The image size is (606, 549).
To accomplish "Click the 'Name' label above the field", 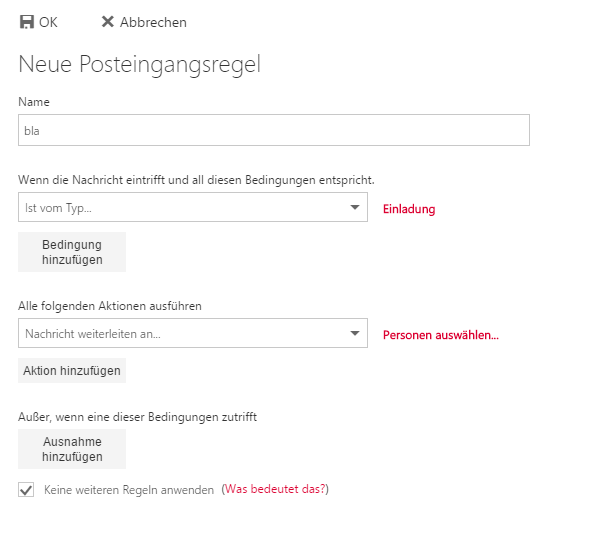I will pos(34,102).
